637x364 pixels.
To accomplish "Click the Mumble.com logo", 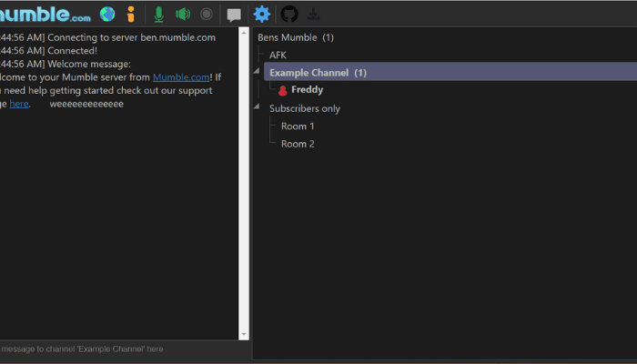I will click(x=45, y=15).
